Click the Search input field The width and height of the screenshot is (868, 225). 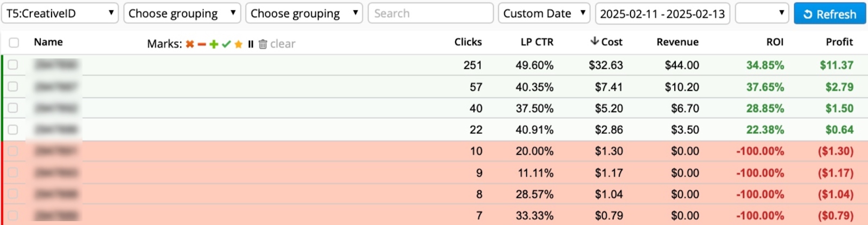tap(430, 14)
